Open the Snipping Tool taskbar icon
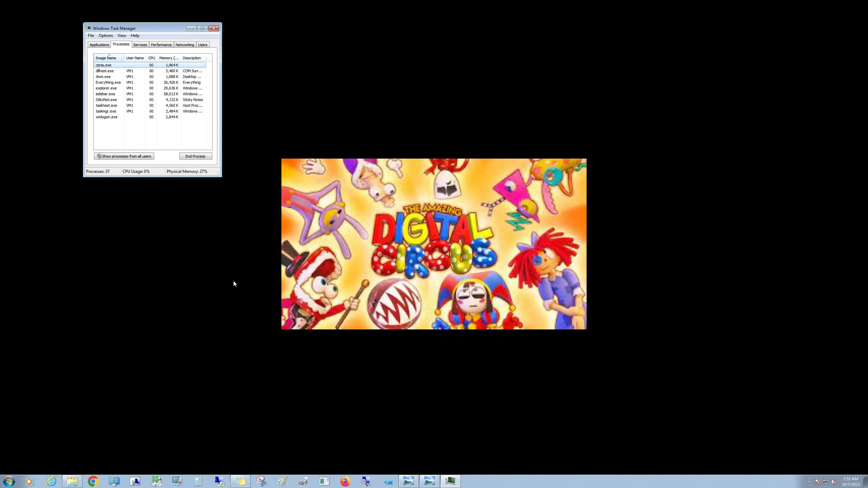 pyautogui.click(x=261, y=481)
